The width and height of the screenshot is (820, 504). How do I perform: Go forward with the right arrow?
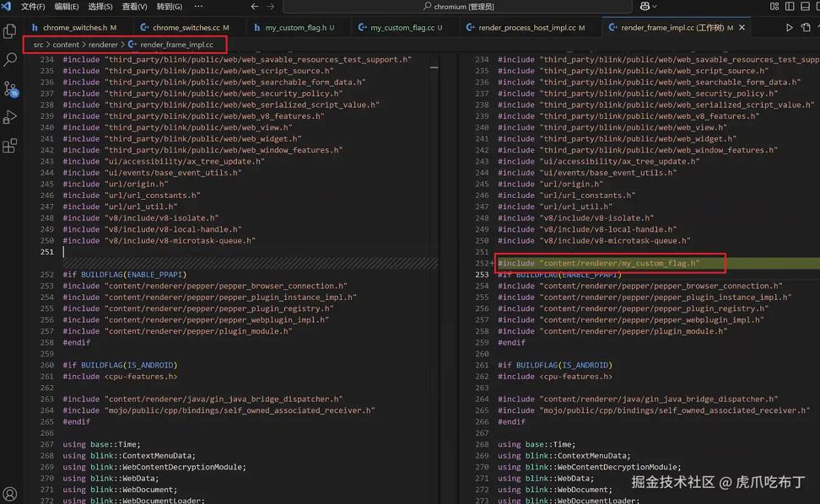(x=270, y=6)
